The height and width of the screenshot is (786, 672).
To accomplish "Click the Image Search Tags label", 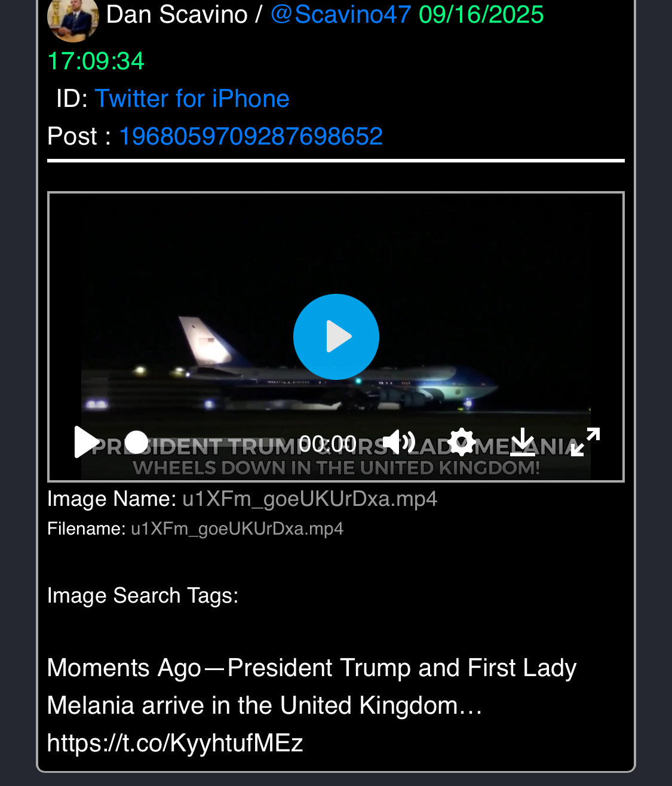I will pyautogui.click(x=143, y=595).
